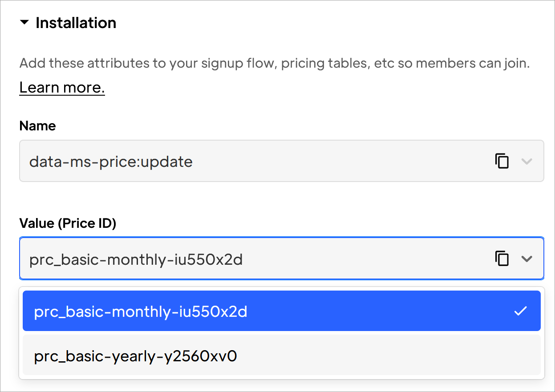Click the data-ms-price:update text
The image size is (555, 392).
(x=111, y=162)
